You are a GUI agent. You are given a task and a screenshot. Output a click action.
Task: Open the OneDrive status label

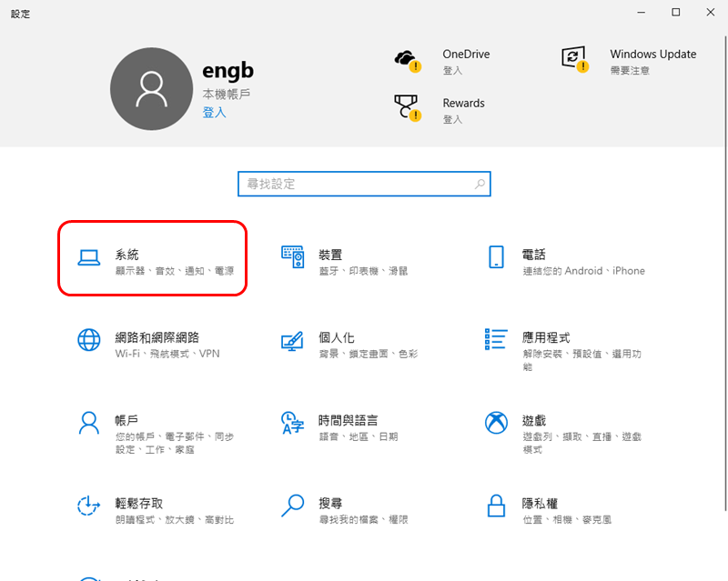click(x=466, y=55)
